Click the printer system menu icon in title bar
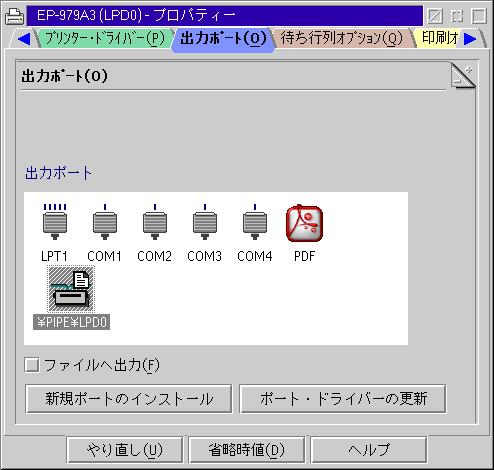Image resolution: width=494 pixels, height=470 pixels. tap(14, 15)
